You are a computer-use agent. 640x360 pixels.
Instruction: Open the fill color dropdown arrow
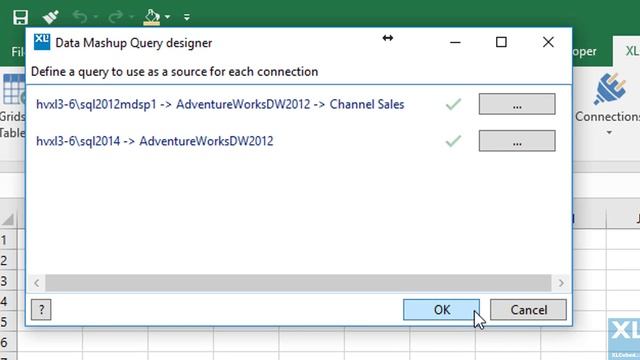tap(167, 17)
